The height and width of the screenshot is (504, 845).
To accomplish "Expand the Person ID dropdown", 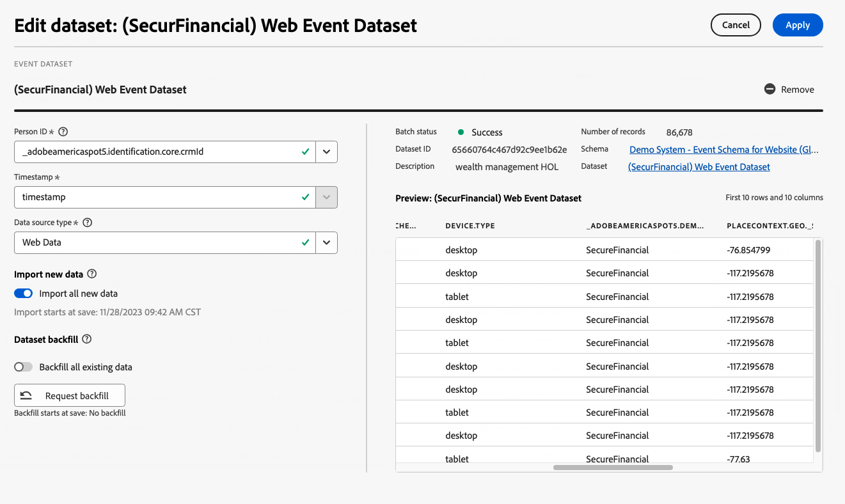I will click(326, 152).
